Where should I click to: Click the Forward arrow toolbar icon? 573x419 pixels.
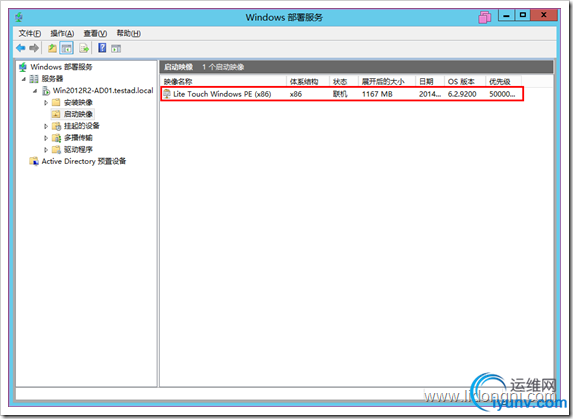tap(34, 48)
